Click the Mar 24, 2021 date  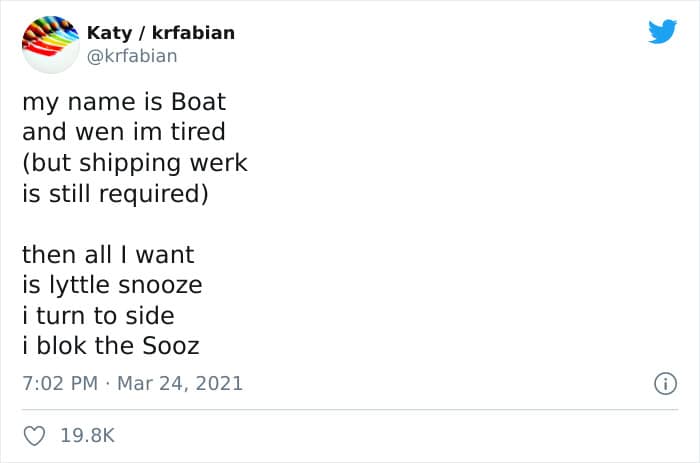tap(180, 384)
